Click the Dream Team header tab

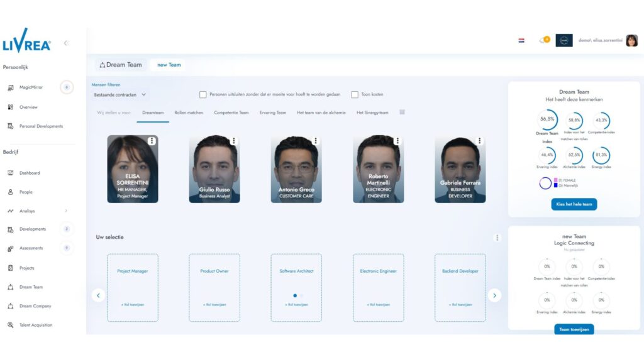121,65
